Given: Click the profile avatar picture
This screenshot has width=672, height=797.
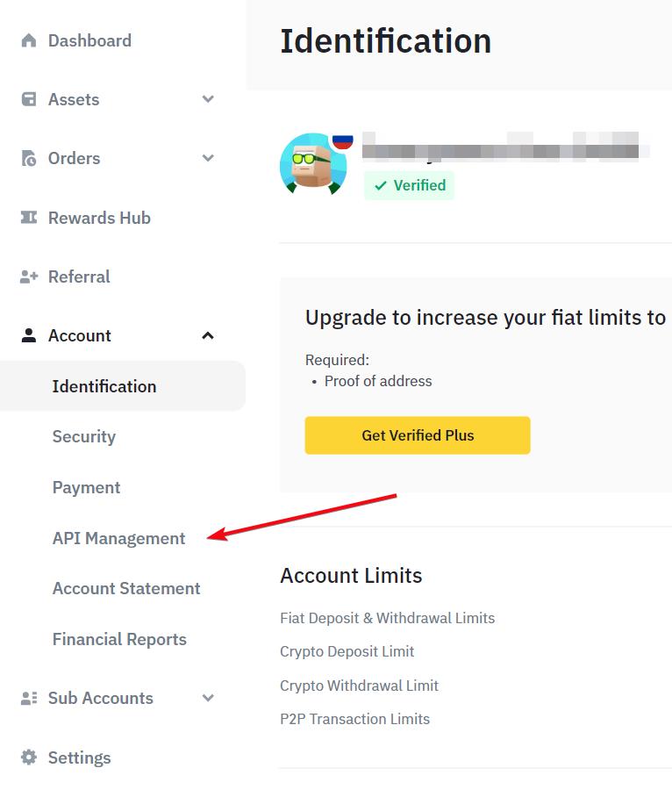Looking at the screenshot, I should 312,164.
